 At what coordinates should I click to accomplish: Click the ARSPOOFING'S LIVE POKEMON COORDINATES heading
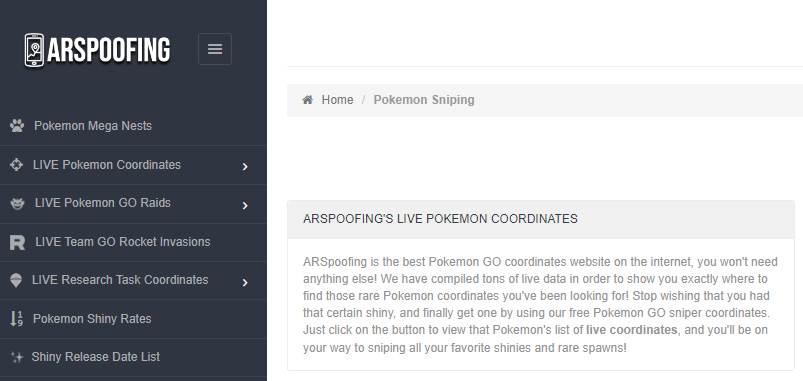coord(440,219)
